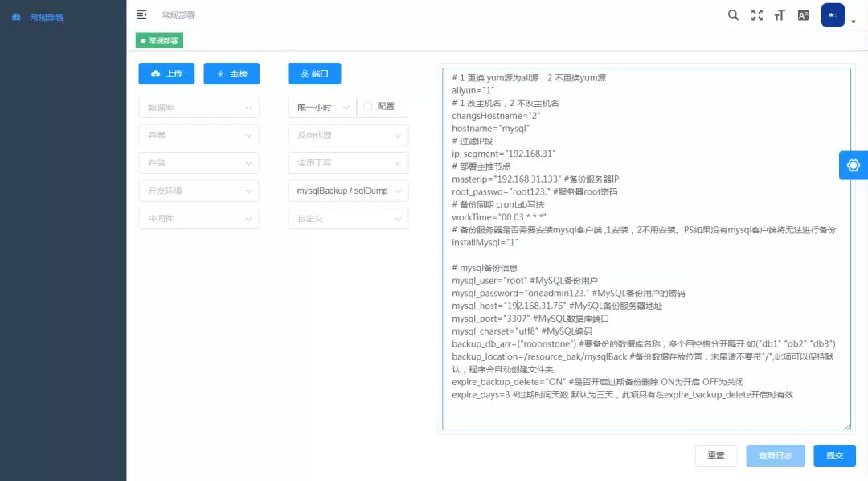
Task: Click the 全榜 download button
Action: (x=231, y=74)
